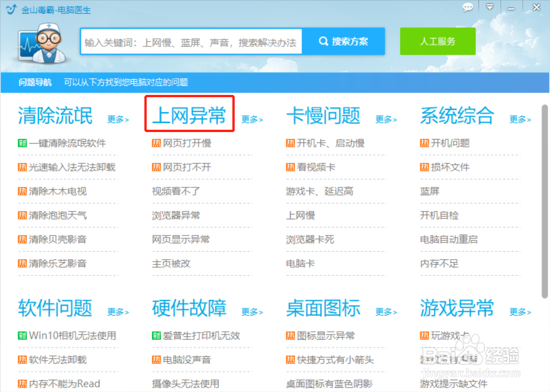
Task: Open the 上网异常 category heading
Action: 189,116
